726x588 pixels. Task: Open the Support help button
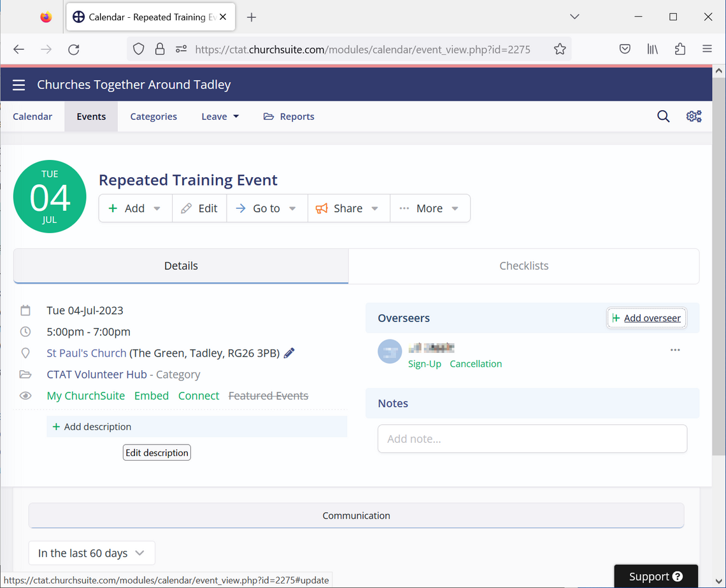[x=655, y=577]
